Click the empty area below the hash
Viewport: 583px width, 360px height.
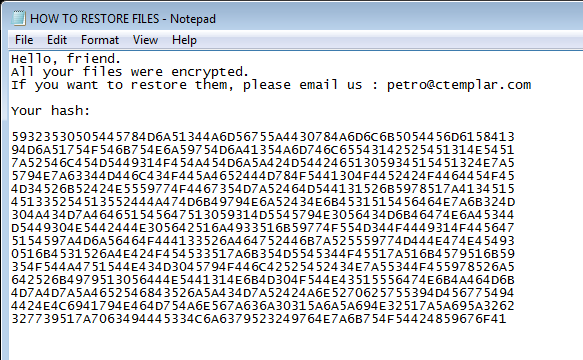(x=296, y=344)
